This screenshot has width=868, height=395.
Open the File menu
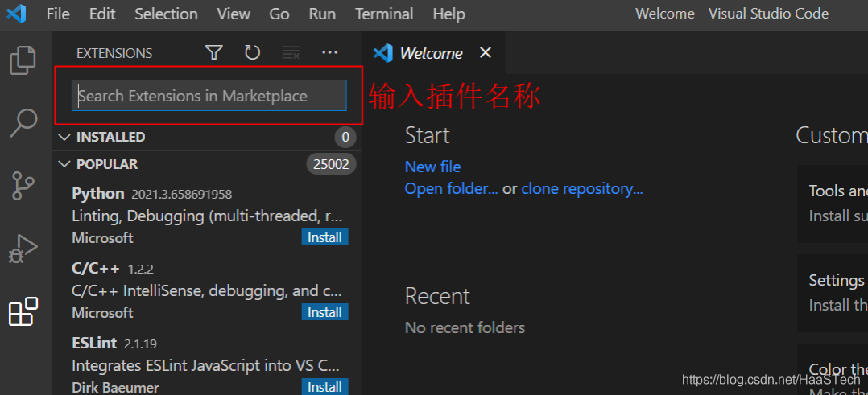[58, 14]
